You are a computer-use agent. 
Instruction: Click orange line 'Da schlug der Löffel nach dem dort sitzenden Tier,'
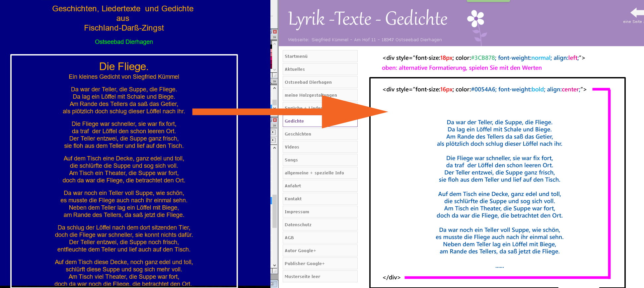click(124, 228)
